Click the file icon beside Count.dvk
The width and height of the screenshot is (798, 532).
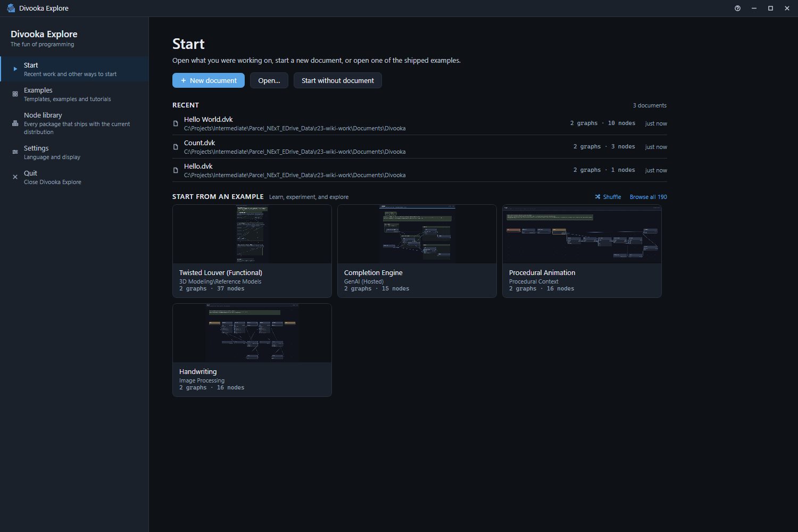click(176, 147)
